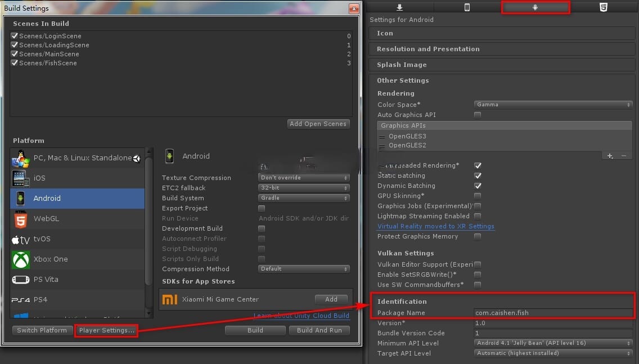The height and width of the screenshot is (364, 639).
Task: Click the Android icon in the build options header
Action: pos(169,156)
